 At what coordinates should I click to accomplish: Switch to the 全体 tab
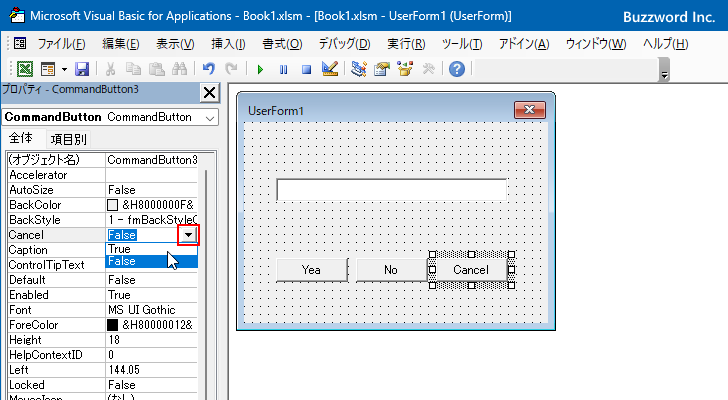[21, 138]
